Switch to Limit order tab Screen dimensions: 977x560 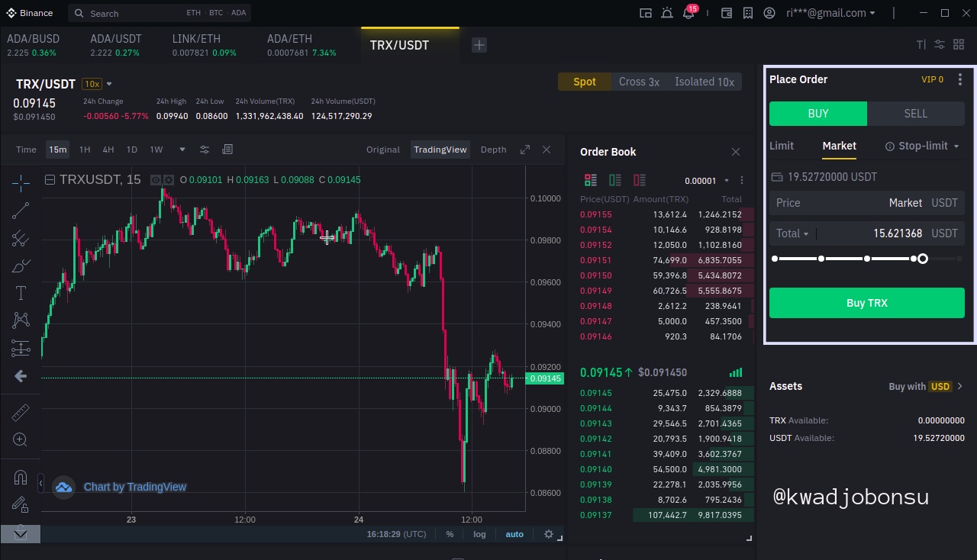click(782, 146)
